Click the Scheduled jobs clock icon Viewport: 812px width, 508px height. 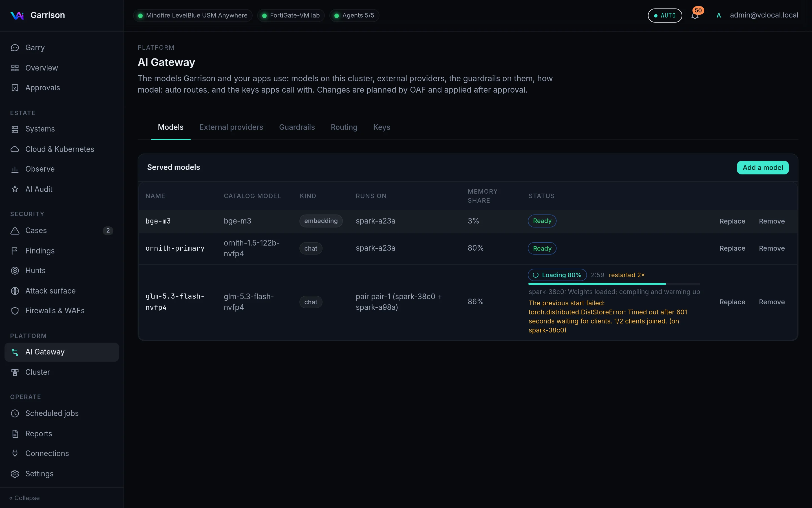point(15,413)
